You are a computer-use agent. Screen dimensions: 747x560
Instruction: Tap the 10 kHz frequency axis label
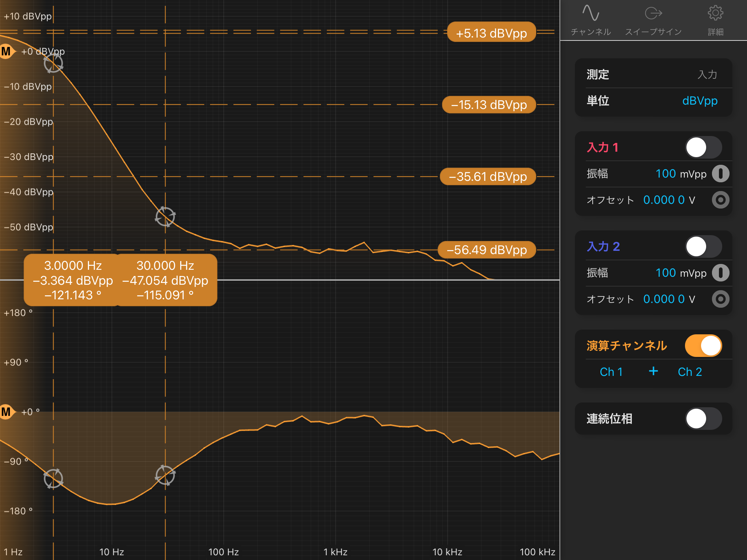tap(447, 552)
